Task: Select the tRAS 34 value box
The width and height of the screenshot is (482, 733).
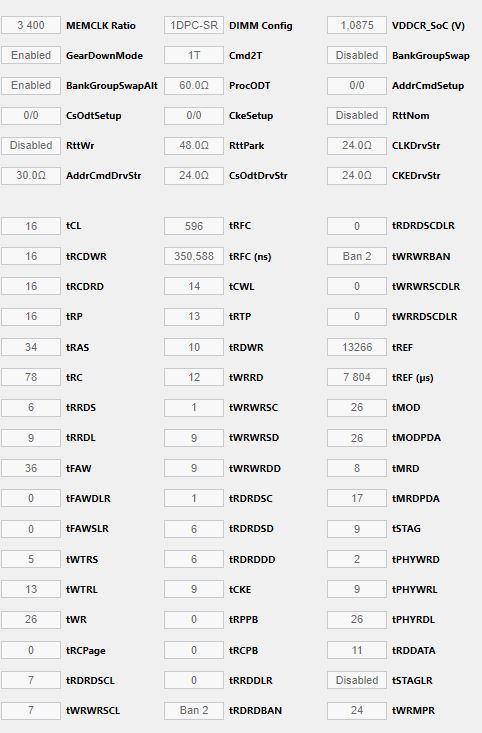Action: (x=31, y=347)
